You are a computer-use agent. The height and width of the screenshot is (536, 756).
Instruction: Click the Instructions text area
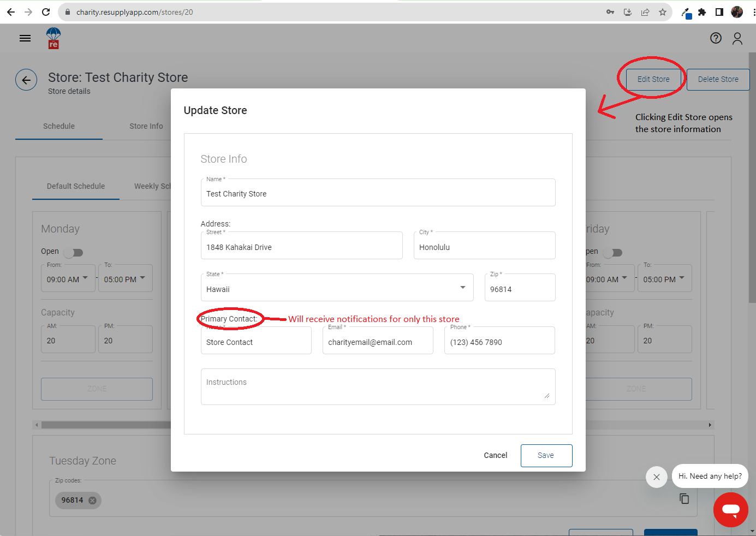[378, 387]
